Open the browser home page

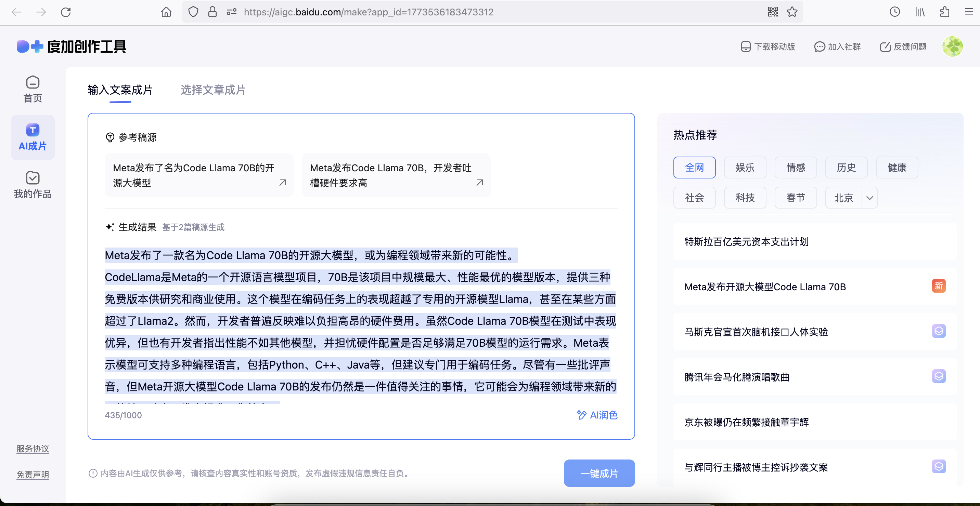[x=166, y=12]
